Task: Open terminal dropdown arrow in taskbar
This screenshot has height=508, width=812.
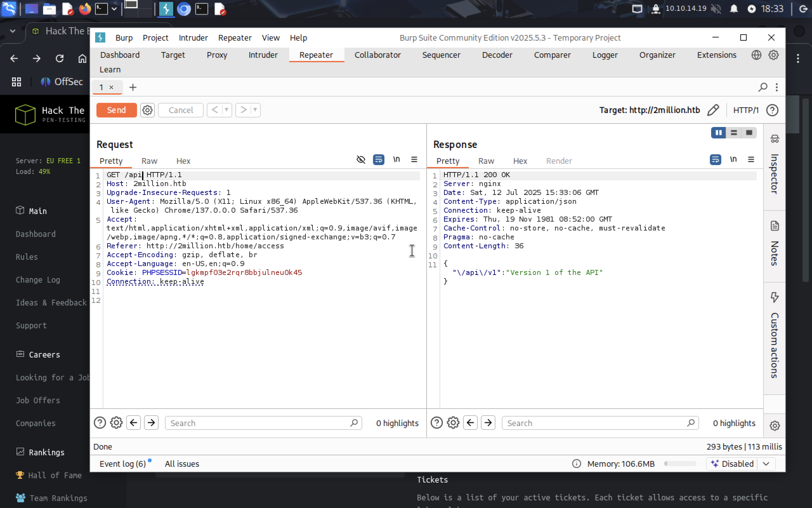Action: 114,9
